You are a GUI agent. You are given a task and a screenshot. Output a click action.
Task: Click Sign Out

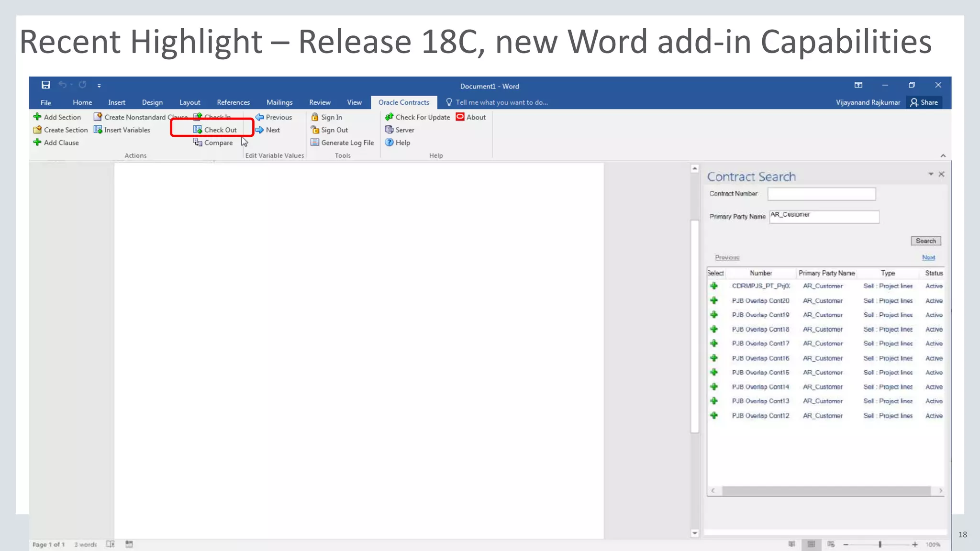coord(329,130)
